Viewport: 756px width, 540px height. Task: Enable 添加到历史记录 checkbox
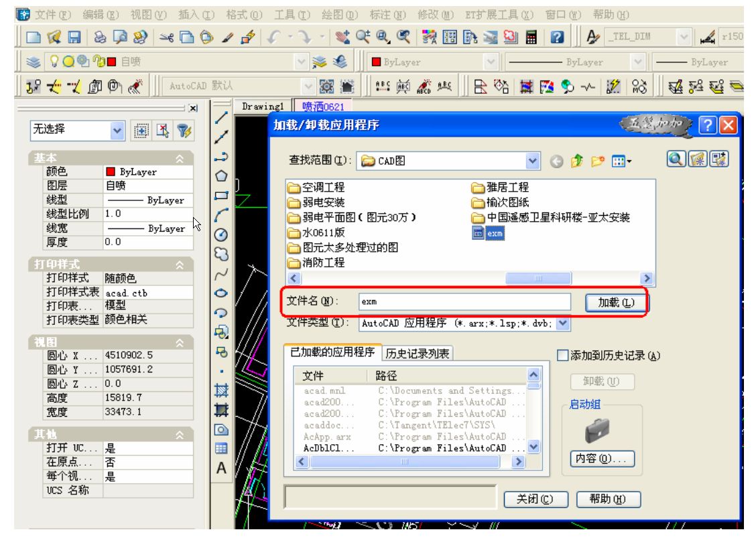[x=562, y=356]
